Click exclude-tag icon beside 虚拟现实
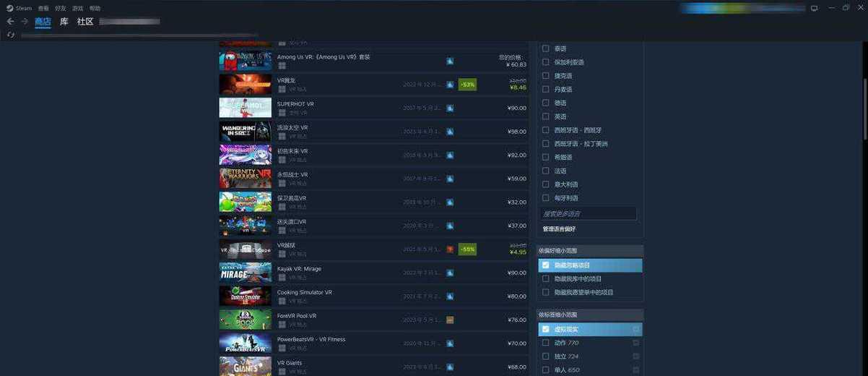868x376 pixels. coord(635,329)
